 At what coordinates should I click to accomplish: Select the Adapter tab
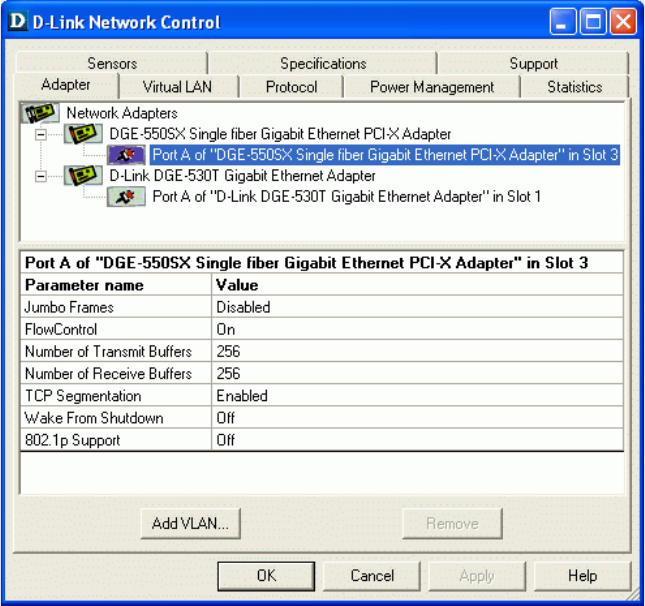tap(66, 85)
